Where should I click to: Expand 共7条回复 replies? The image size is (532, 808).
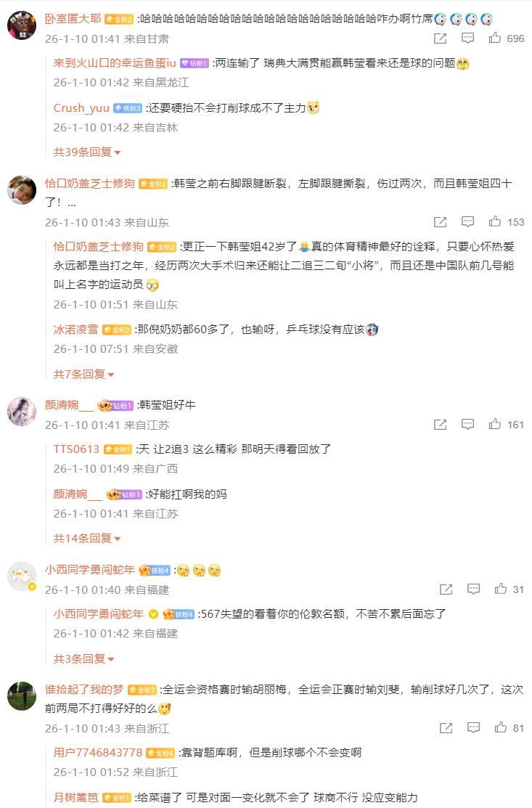coord(83,374)
